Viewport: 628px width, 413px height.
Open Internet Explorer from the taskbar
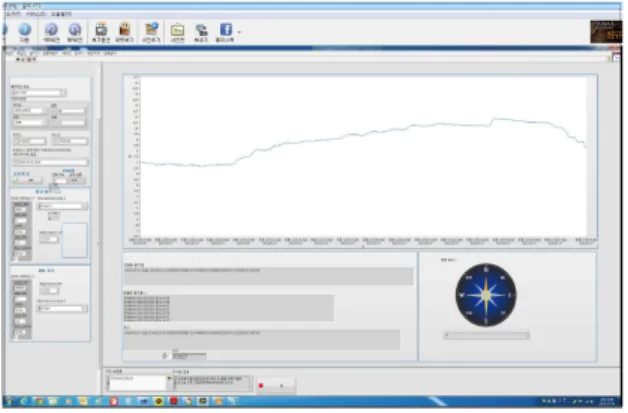pos(24,401)
